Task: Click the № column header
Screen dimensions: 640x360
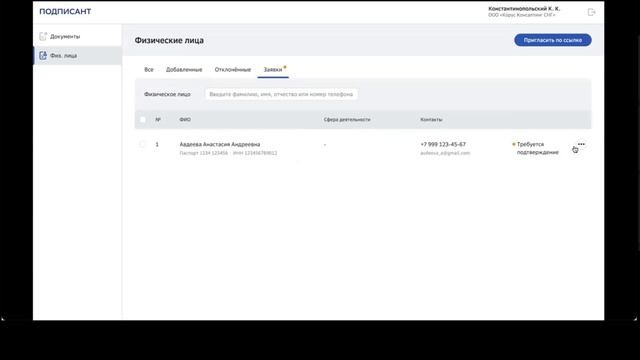Action: 158,120
